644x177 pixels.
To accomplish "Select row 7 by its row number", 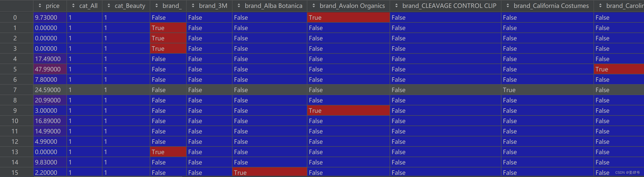I will click(x=15, y=90).
